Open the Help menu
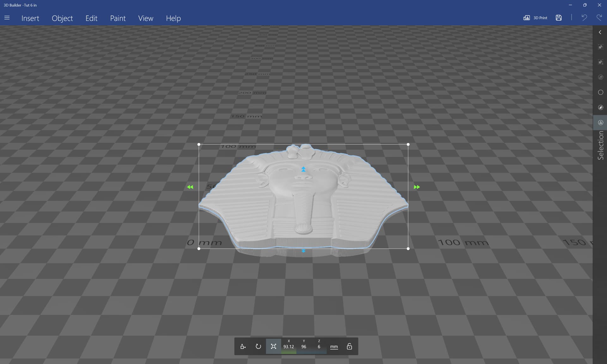Image resolution: width=607 pixels, height=364 pixels. click(x=173, y=18)
